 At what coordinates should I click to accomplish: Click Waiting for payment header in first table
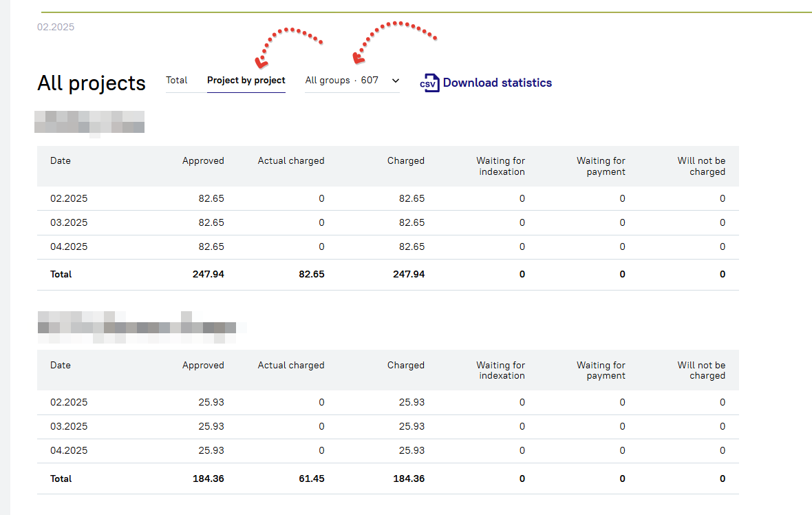601,166
